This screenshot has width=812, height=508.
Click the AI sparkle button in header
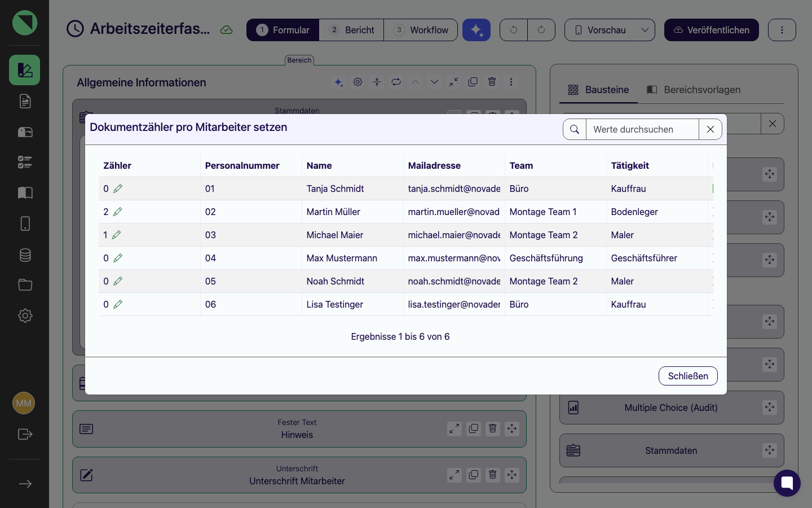click(x=476, y=30)
